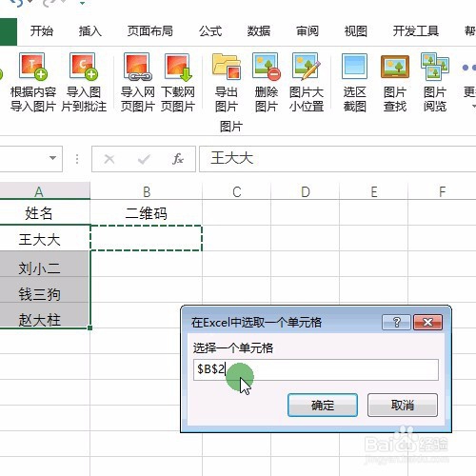Expand the Name Box dropdown arrow
The height and width of the screenshot is (476, 476).
point(53,158)
